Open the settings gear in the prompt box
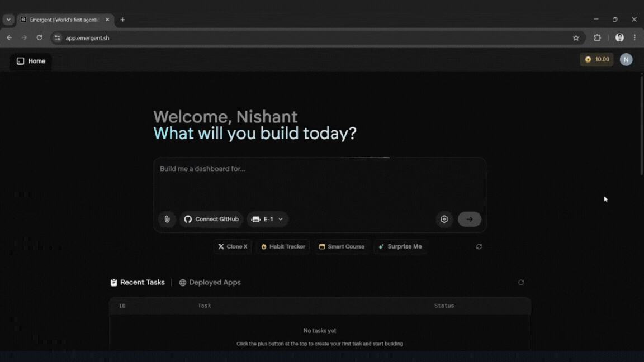 pyautogui.click(x=444, y=219)
